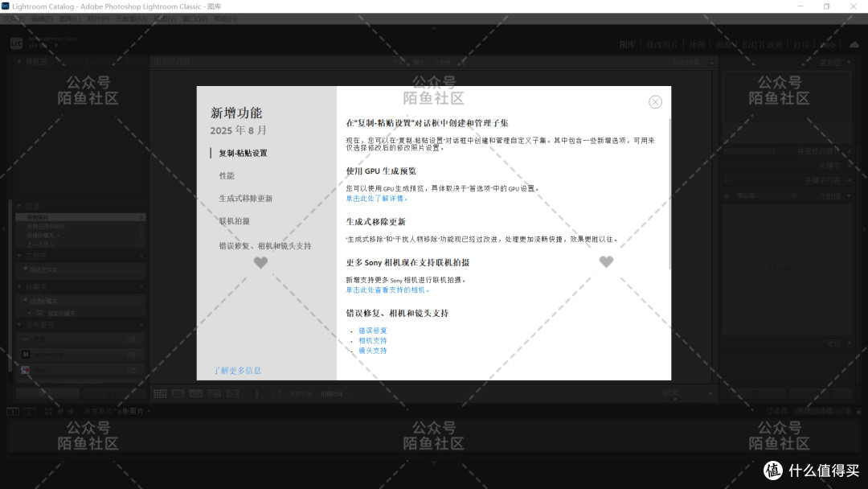
Task: Open the 窗口(W) menu
Action: (x=194, y=18)
